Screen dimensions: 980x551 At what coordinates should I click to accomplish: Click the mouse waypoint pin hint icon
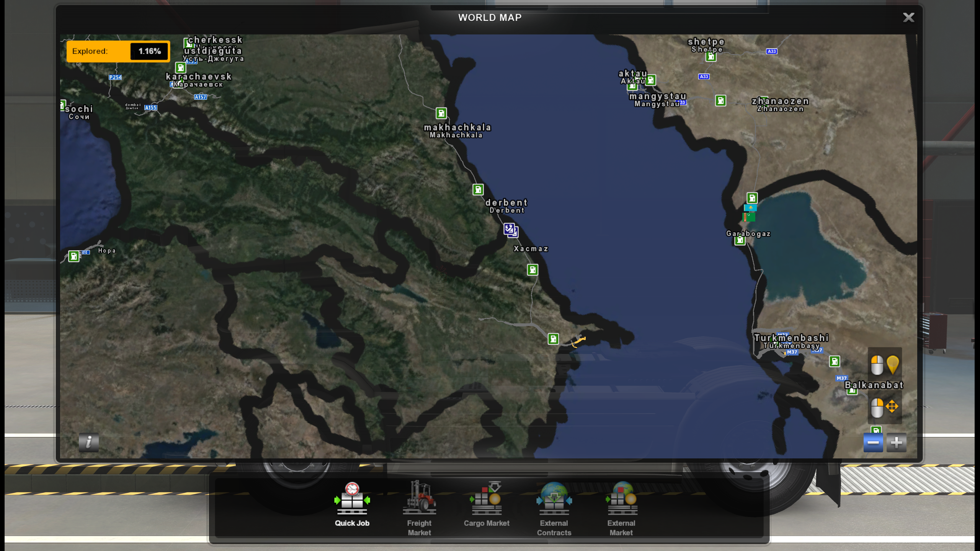[885, 365]
